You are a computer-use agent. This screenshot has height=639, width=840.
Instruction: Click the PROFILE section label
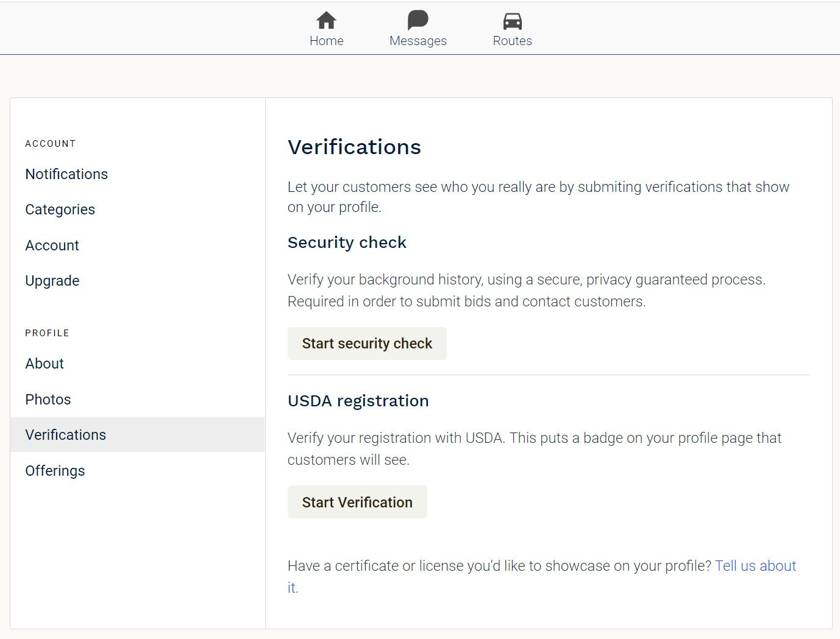pos(47,333)
